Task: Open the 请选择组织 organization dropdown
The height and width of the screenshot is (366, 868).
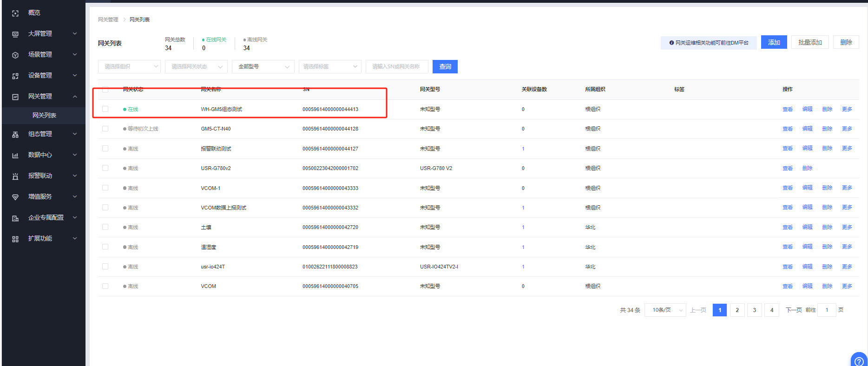Action: pos(129,67)
